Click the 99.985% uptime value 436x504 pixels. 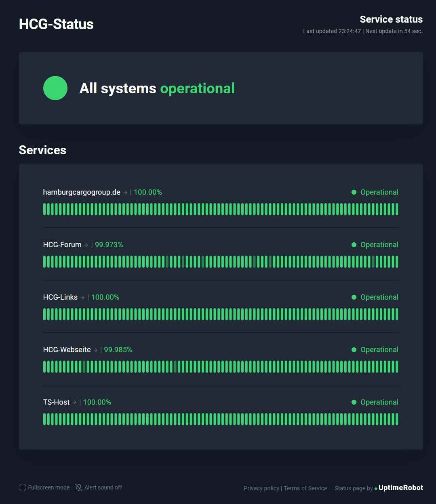pyautogui.click(x=118, y=350)
